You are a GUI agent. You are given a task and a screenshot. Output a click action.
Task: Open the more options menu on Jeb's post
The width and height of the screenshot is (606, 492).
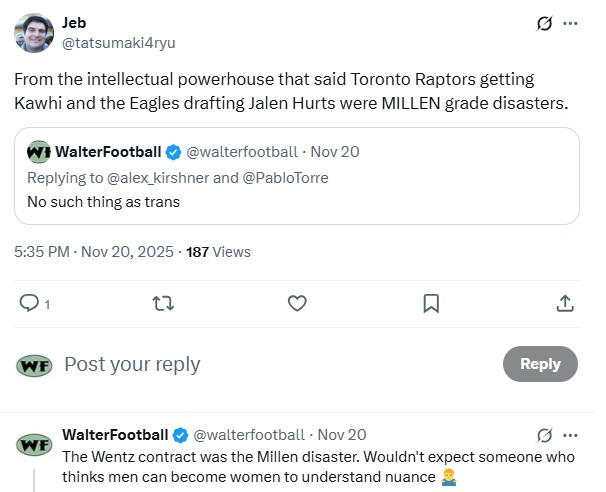tap(571, 24)
